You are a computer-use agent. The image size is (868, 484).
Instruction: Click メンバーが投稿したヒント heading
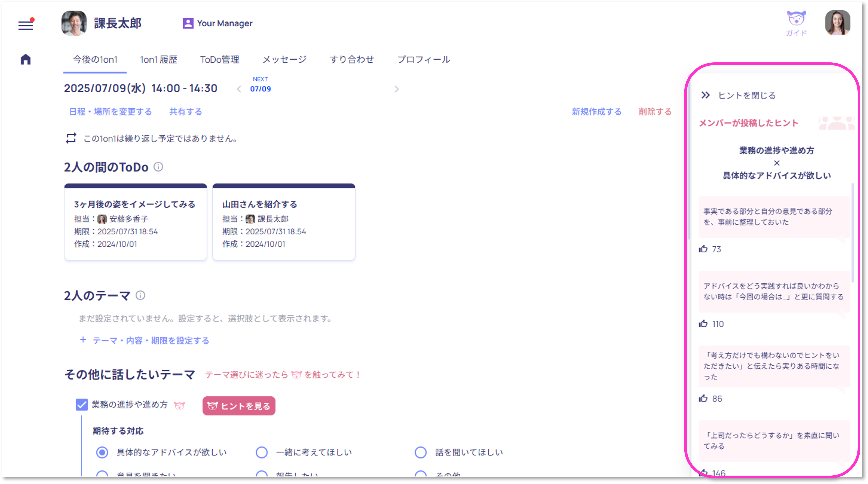point(748,123)
